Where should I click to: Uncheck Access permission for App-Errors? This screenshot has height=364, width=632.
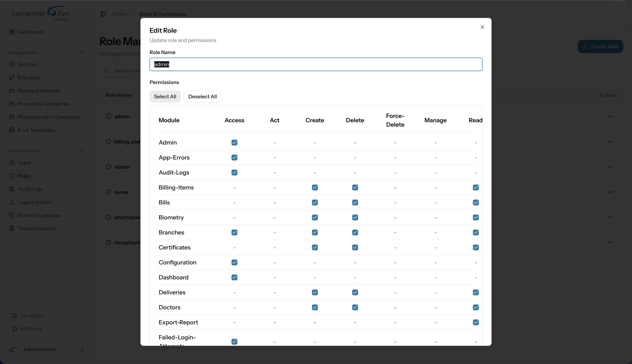[x=234, y=158]
